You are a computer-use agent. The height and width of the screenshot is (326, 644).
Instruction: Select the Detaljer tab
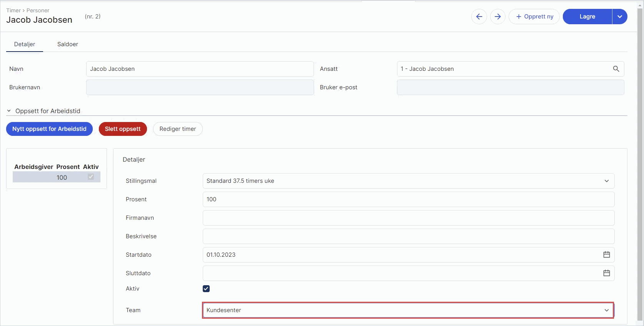(25, 44)
